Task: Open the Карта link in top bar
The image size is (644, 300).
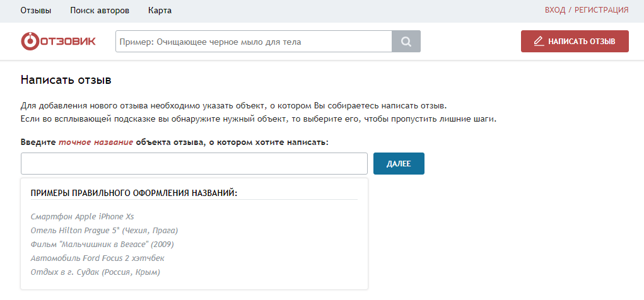Action: [x=160, y=10]
